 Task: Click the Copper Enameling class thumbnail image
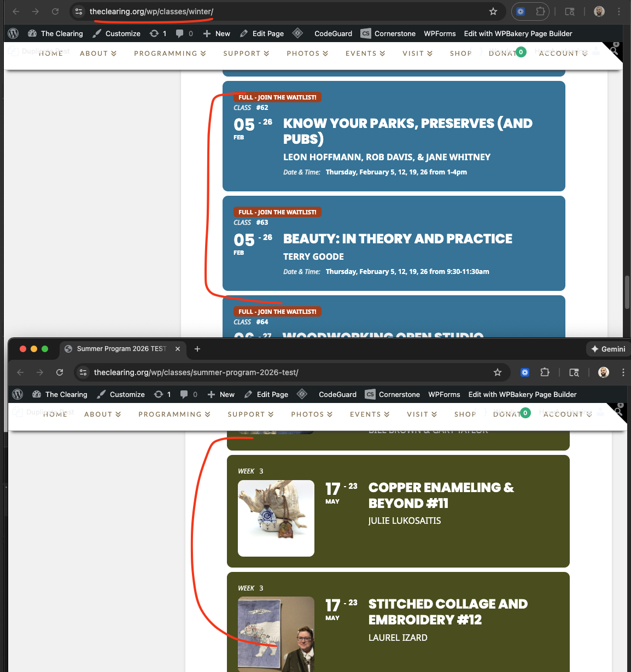(x=276, y=518)
